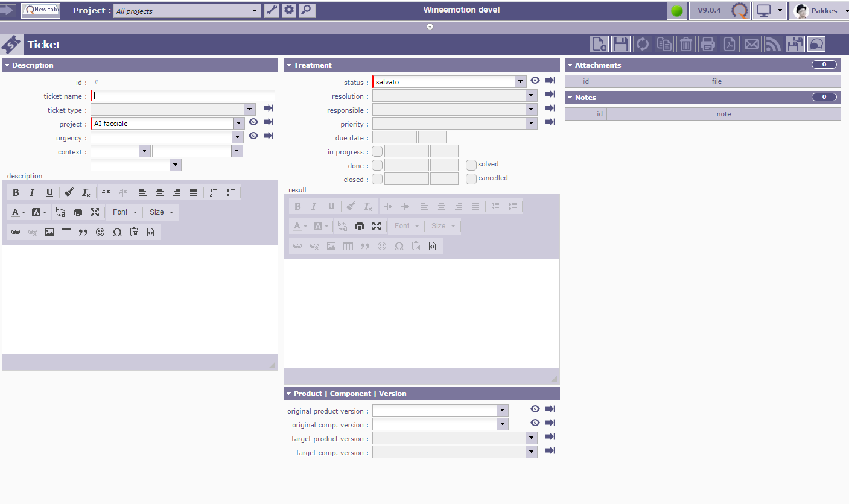The width and height of the screenshot is (849, 504).
Task: Click the Print icon in ticket toolbar
Action: coord(708,44)
